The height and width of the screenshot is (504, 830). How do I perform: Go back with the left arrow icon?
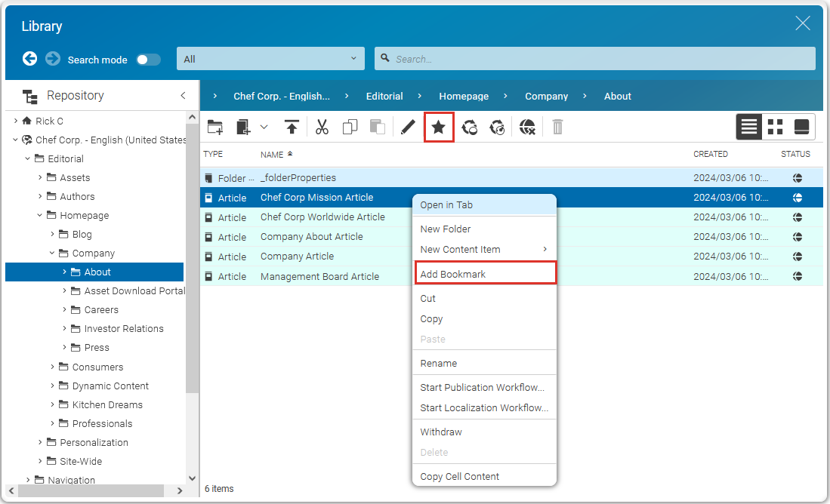pos(30,59)
